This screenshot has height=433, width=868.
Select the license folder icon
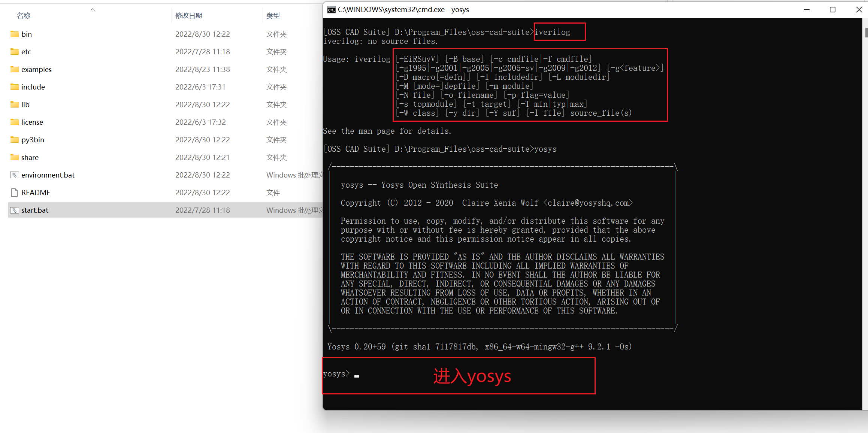[x=15, y=122]
